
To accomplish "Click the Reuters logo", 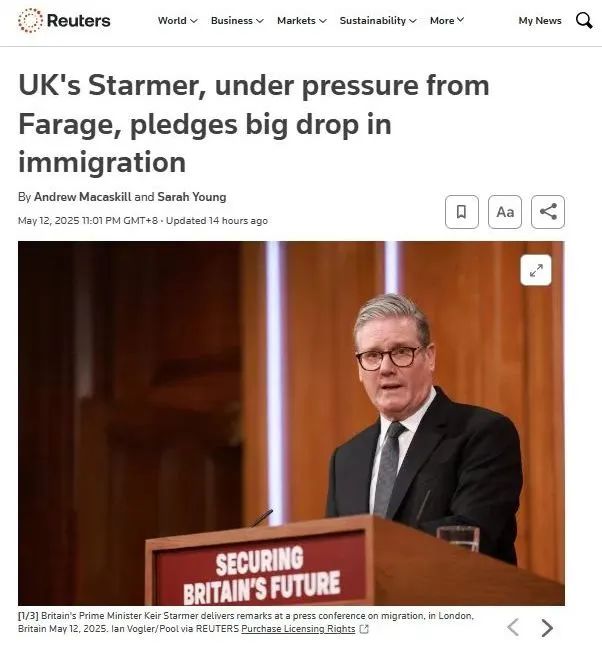I will click(x=64, y=20).
